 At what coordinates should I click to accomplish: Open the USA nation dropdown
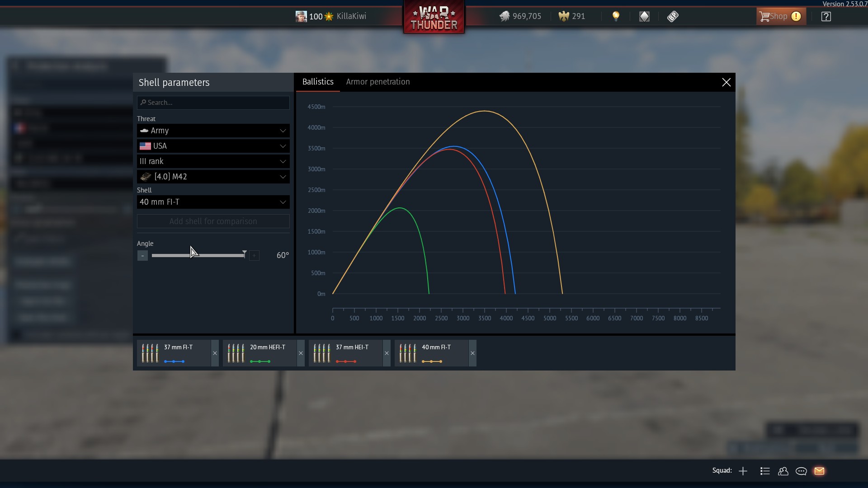pyautogui.click(x=213, y=146)
